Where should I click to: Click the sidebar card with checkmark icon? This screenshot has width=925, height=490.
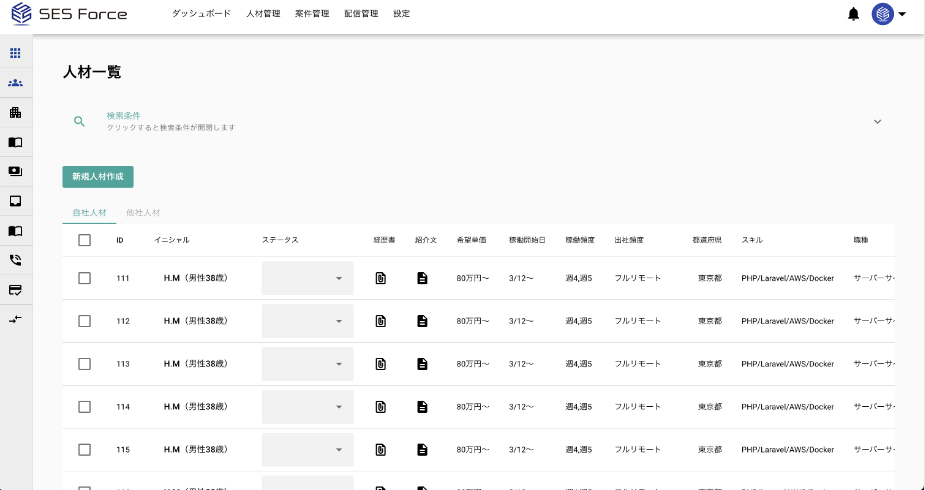click(x=16, y=290)
